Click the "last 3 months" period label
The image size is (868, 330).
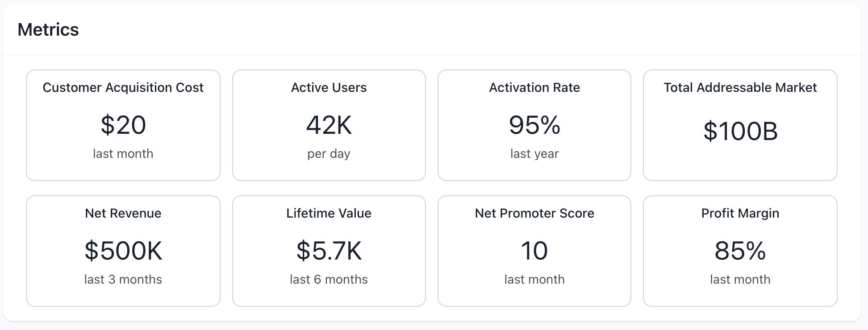pyautogui.click(x=123, y=279)
